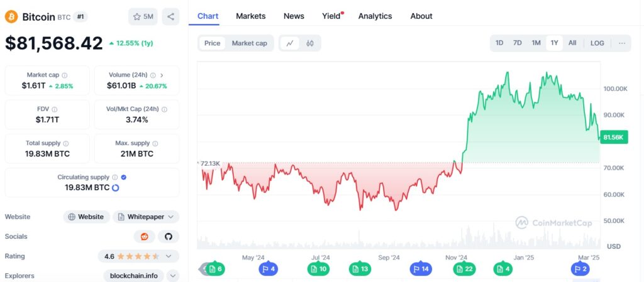Open the Reddit social icon
Viewport: 644px width, 282px height.
click(144, 237)
